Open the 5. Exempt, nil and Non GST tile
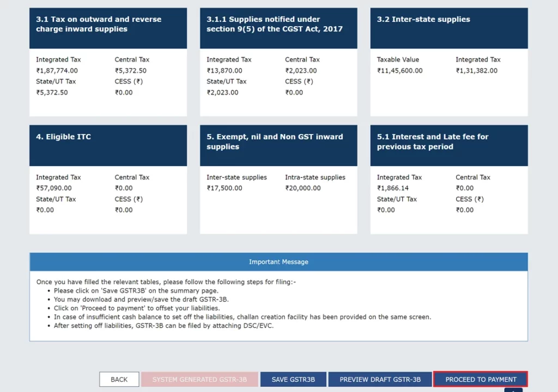558x392 pixels. tap(278, 145)
